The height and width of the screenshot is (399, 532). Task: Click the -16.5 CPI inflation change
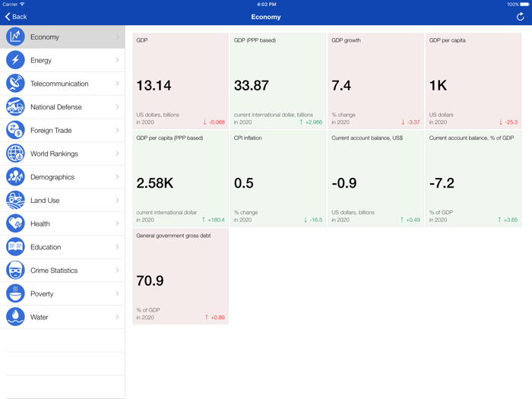(316, 220)
